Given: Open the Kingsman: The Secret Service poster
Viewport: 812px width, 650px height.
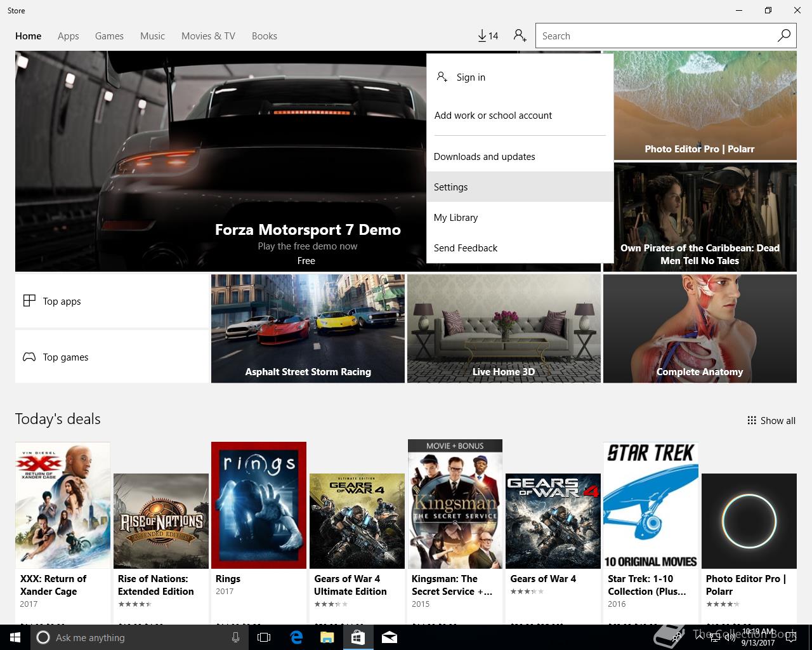Looking at the screenshot, I should tap(455, 504).
